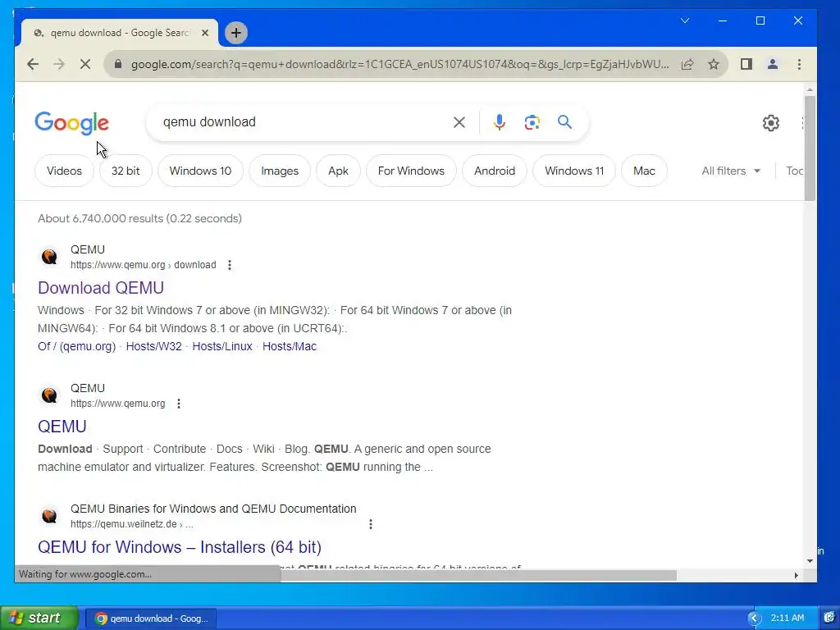Viewport: 840px width, 630px height.
Task: Open more options for qemu.weilnetz.de result
Action: coord(370,524)
